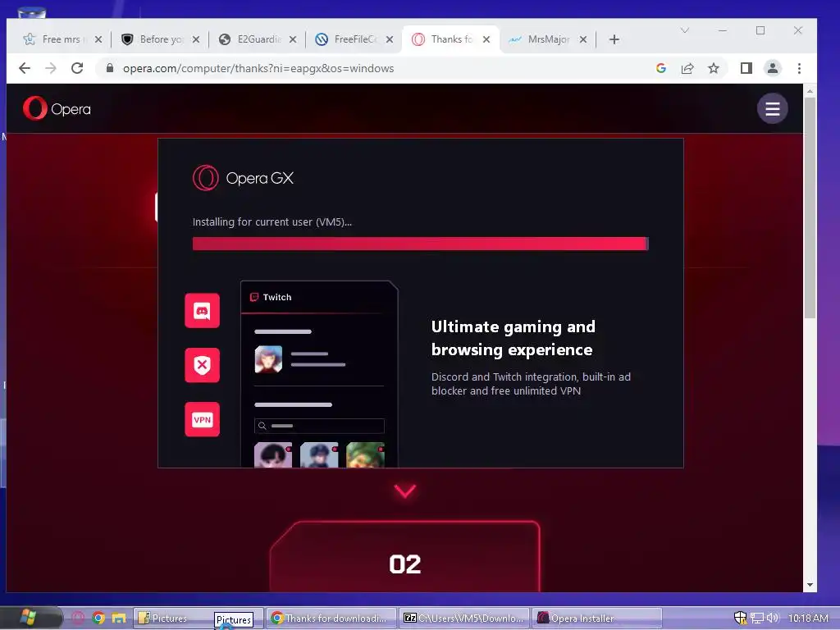Click the Opera GX logo in the installer
This screenshot has width=840, height=630.
click(x=243, y=178)
